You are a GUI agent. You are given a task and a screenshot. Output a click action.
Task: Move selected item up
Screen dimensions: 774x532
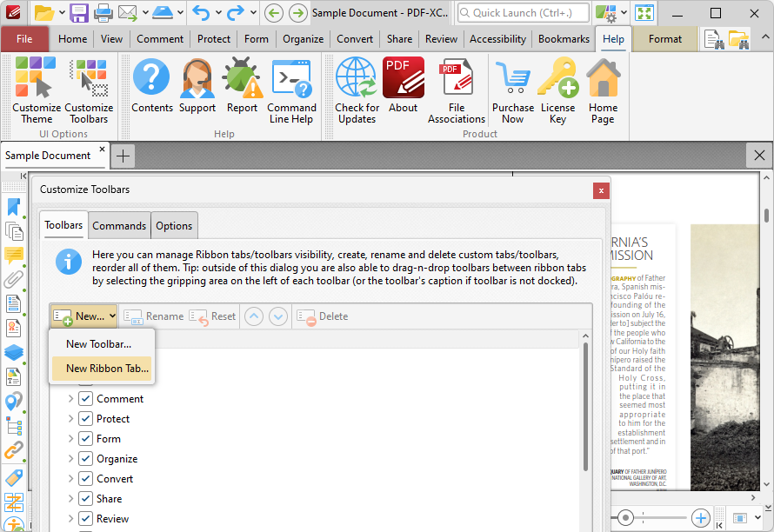point(254,316)
